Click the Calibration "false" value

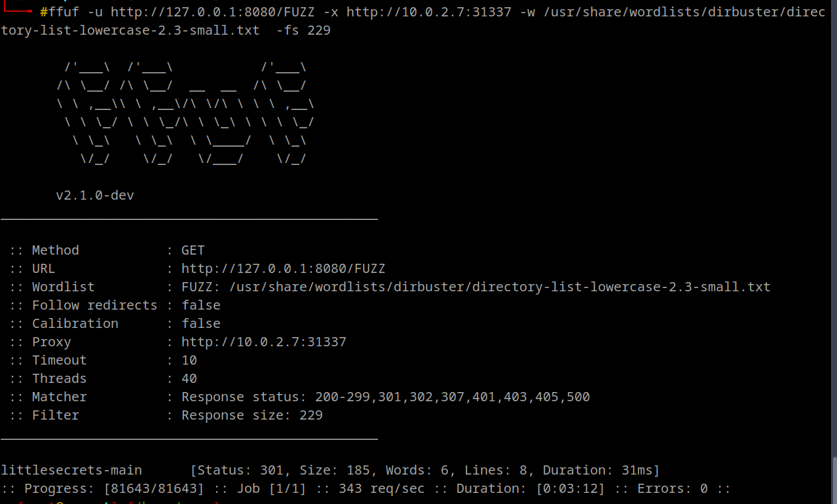201,323
